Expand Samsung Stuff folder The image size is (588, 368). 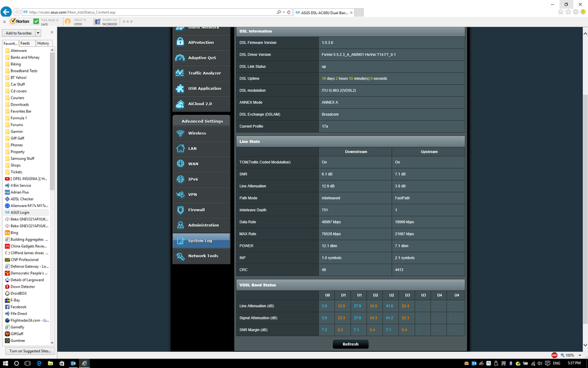(x=22, y=159)
